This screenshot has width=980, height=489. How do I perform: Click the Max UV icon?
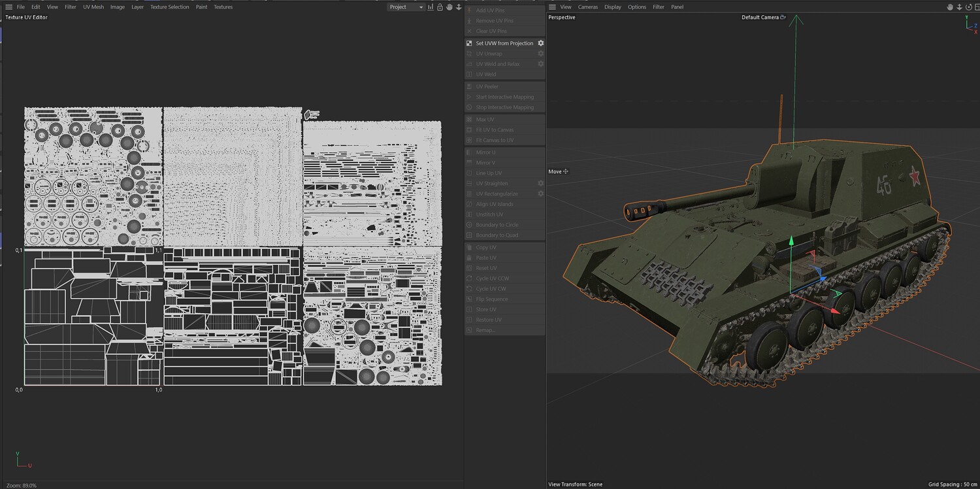pyautogui.click(x=469, y=120)
